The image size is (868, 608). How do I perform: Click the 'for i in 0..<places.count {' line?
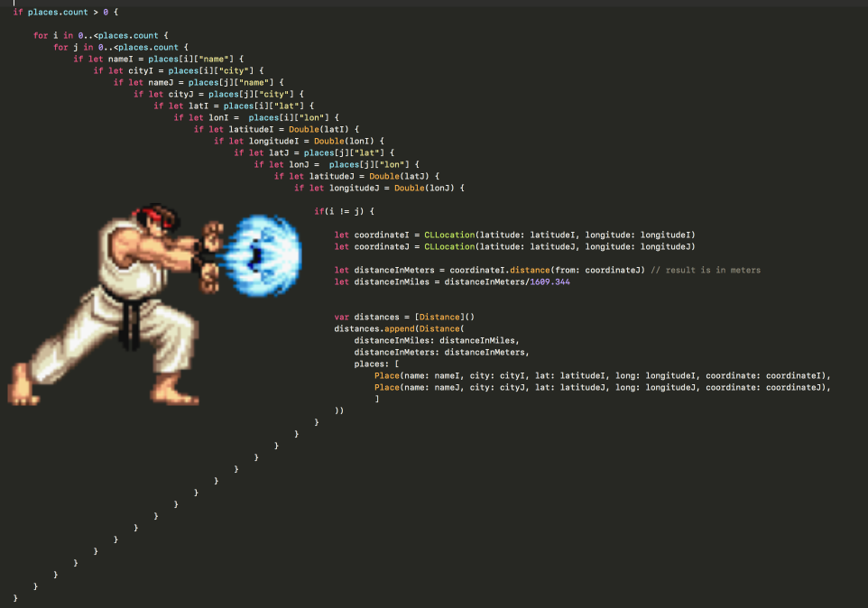pos(101,35)
